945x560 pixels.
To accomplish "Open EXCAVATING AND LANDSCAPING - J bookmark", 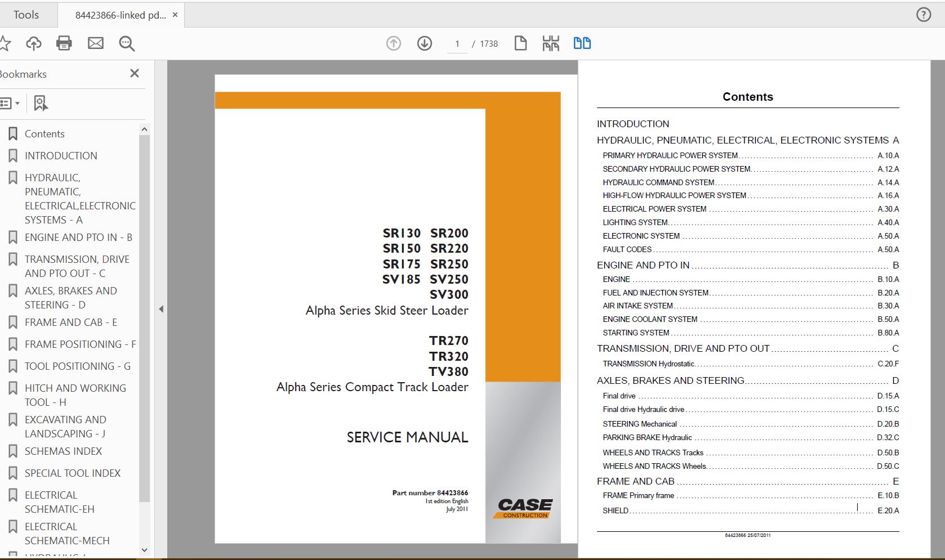I will point(65,427).
